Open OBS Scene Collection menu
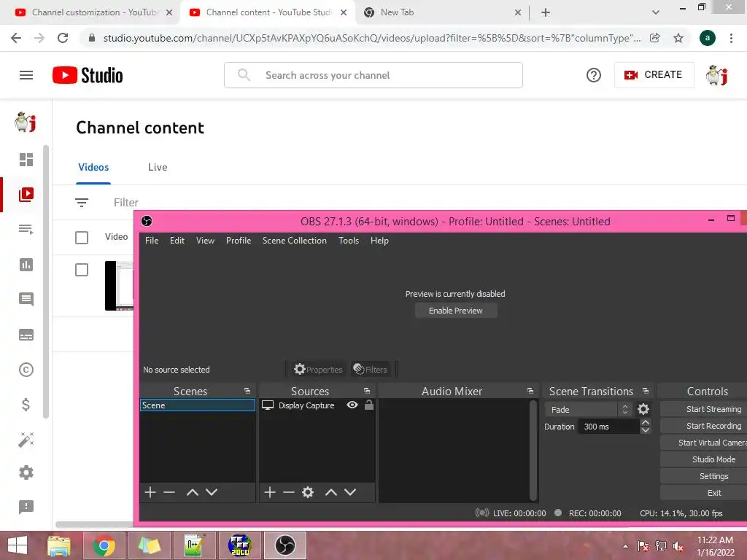This screenshot has height=560, width=747. (295, 241)
